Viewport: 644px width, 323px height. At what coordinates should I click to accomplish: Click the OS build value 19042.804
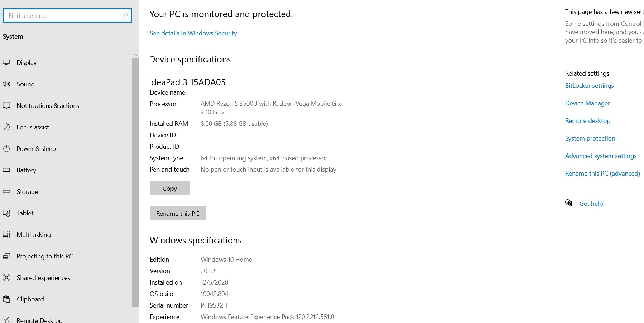[x=215, y=294]
